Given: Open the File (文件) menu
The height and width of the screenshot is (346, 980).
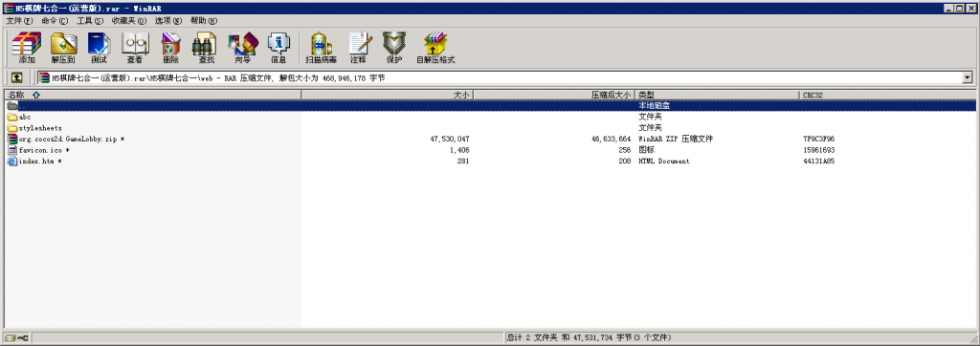Looking at the screenshot, I should pos(19,21).
